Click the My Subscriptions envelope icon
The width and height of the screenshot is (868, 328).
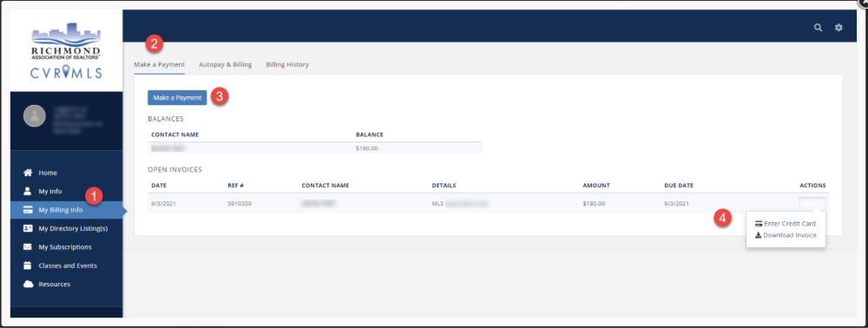28,246
